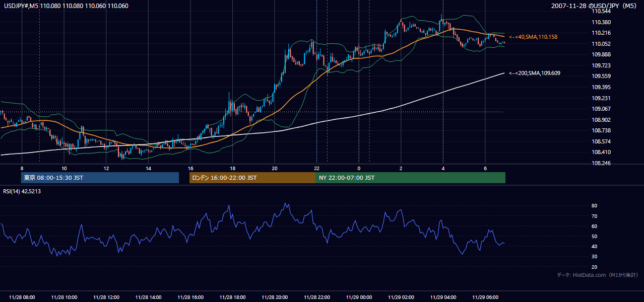Click time label 11/29 00:00
644x302 pixels.
click(x=359, y=297)
